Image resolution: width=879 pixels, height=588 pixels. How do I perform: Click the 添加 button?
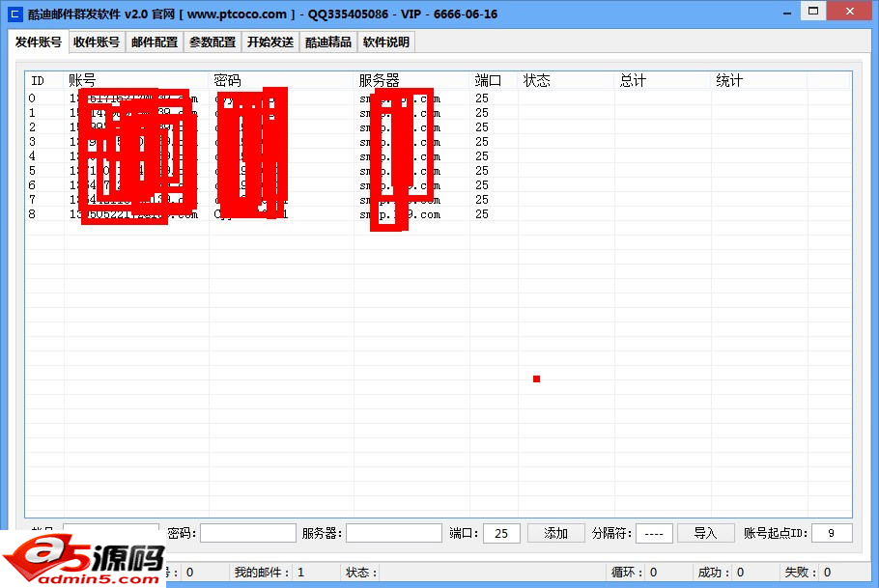[x=556, y=533]
